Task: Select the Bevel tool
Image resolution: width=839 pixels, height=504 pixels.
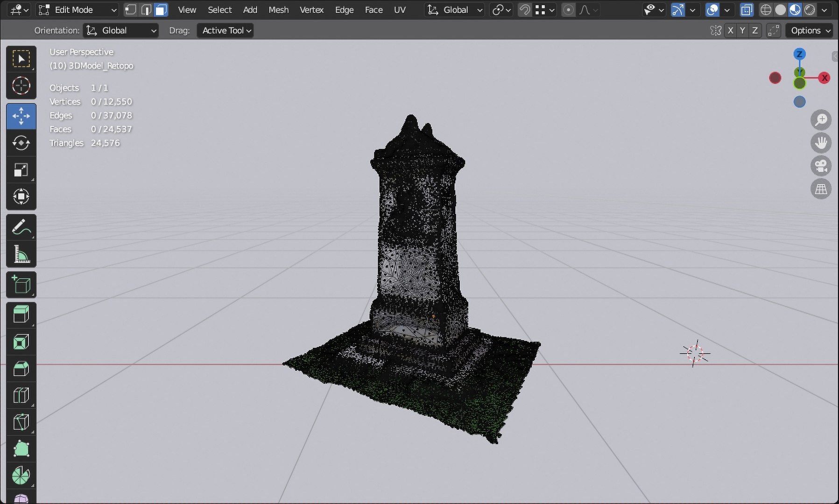Action: pyautogui.click(x=21, y=369)
